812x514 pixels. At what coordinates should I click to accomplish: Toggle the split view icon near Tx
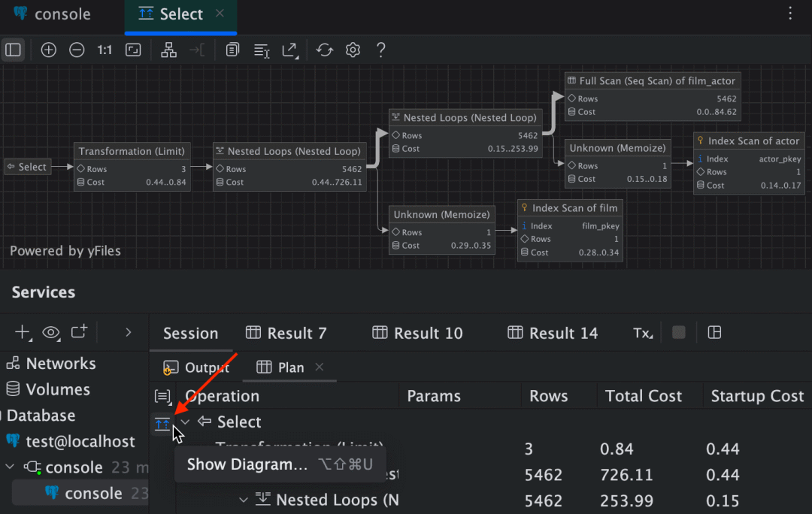tap(714, 332)
